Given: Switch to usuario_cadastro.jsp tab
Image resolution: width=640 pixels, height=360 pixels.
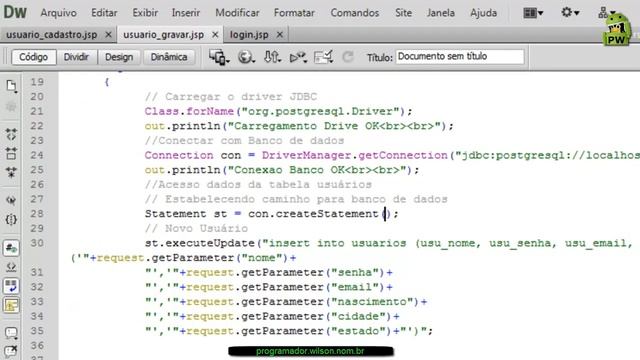Looking at the screenshot, I should (51, 35).
